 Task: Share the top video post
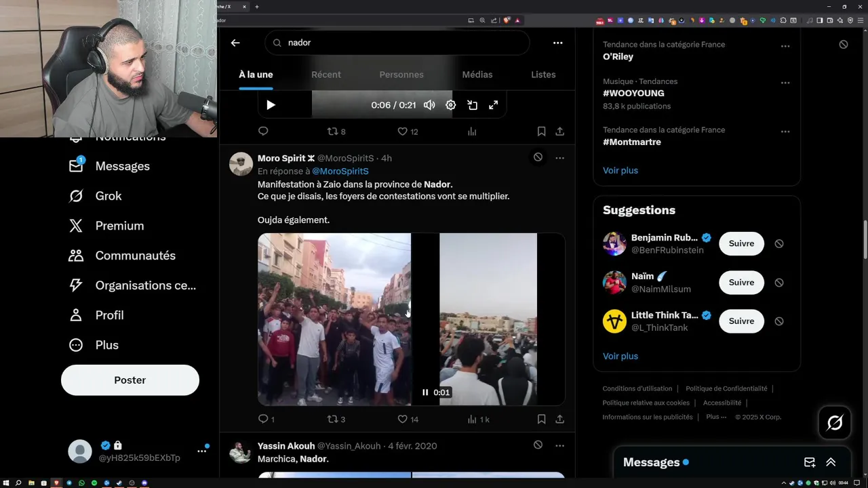(559, 131)
